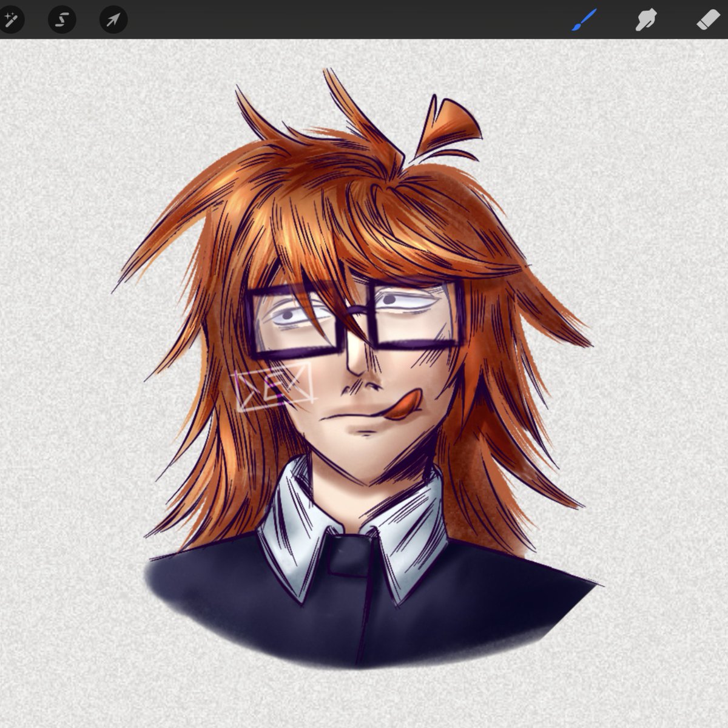Open the Adjustments magic wand menu

[x=10, y=20]
